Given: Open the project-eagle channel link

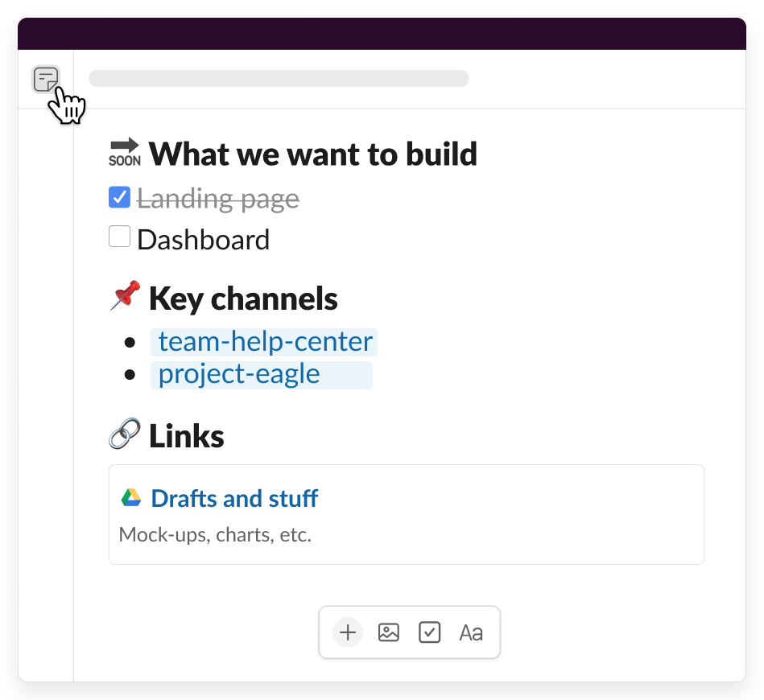Looking at the screenshot, I should coord(239,374).
